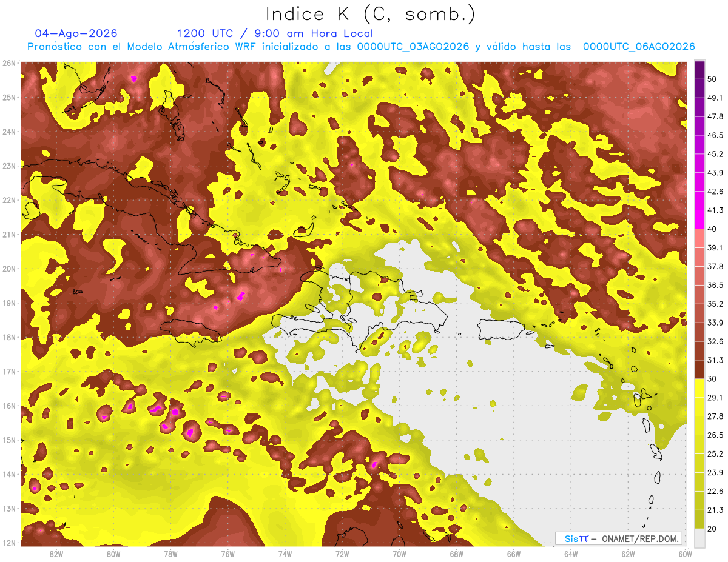
Task: Click the latitude axis label '24N'
Action: click(x=9, y=132)
